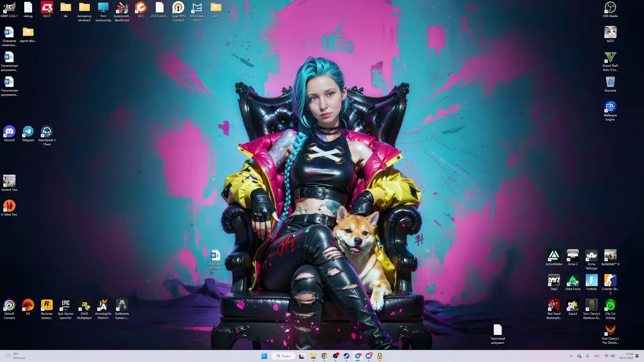Launch the Arma Reforger shortcut
Image resolution: width=644 pixels, height=362 pixels.
(x=592, y=260)
